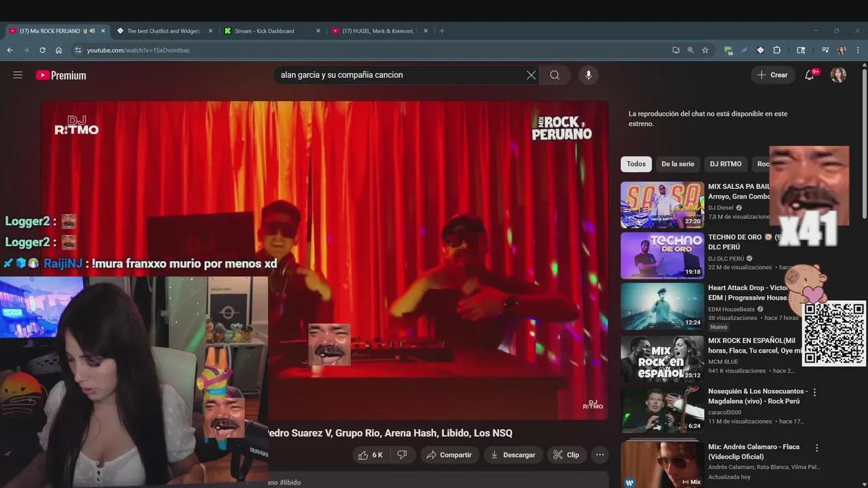Screen dimensions: 868x488
Task: Dislike the video with thumbs down
Action: (401, 455)
